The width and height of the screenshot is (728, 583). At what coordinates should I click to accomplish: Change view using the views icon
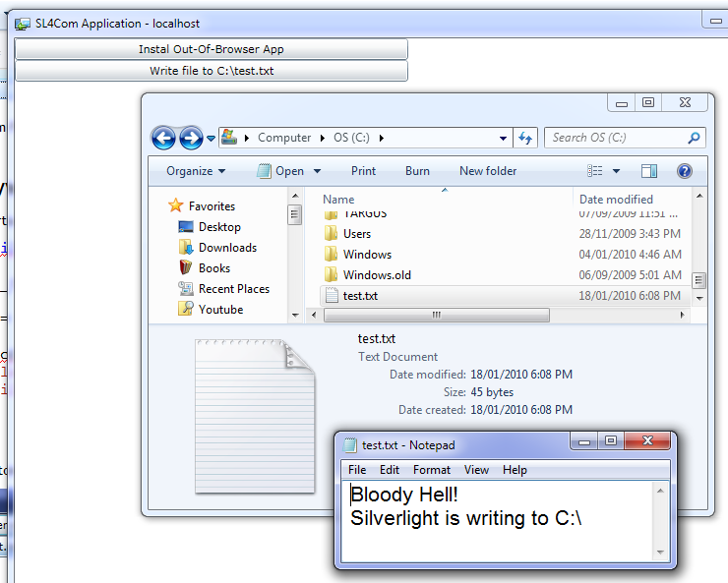coord(595,171)
